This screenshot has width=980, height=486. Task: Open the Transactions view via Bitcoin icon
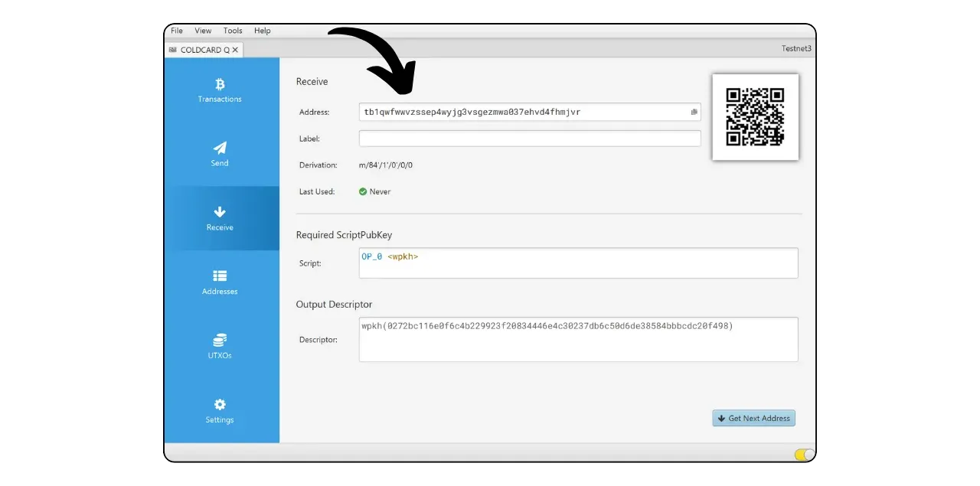point(220,84)
